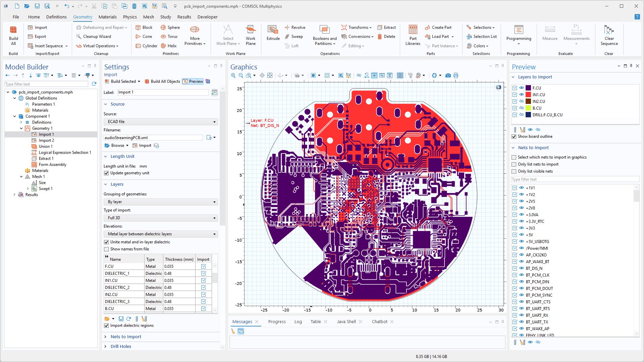Refresh the Model Builder filter

pyautogui.click(x=94, y=84)
